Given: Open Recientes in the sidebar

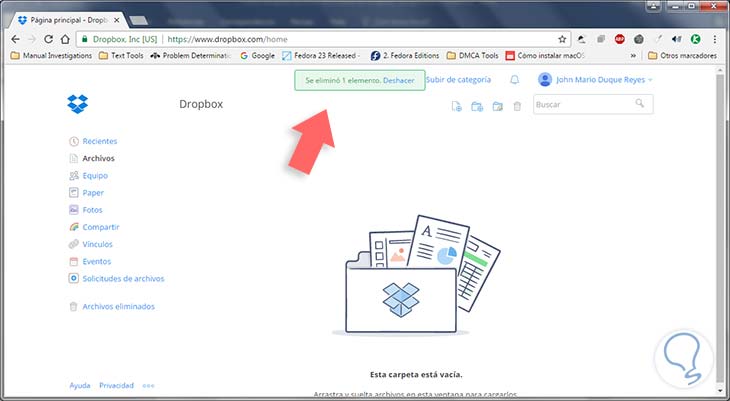Looking at the screenshot, I should pyautogui.click(x=100, y=141).
